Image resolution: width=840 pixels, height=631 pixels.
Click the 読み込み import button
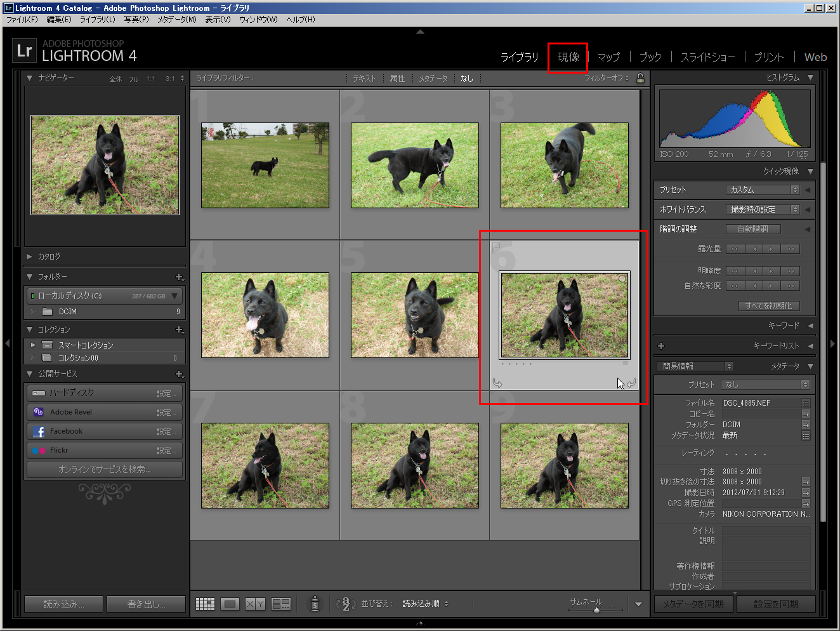(63, 604)
